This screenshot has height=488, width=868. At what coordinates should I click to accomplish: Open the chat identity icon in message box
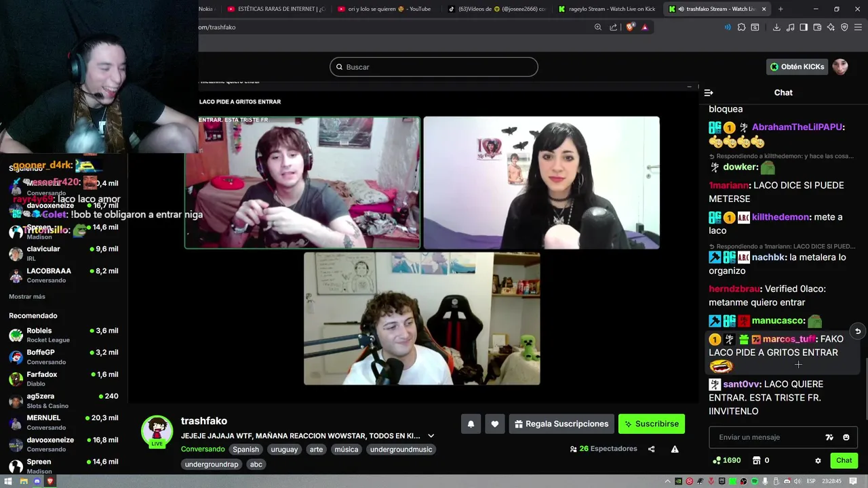[x=829, y=438]
